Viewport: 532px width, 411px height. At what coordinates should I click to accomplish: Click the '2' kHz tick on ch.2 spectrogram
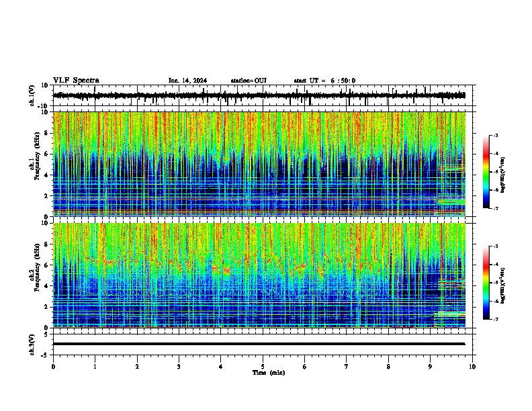[x=46, y=307]
